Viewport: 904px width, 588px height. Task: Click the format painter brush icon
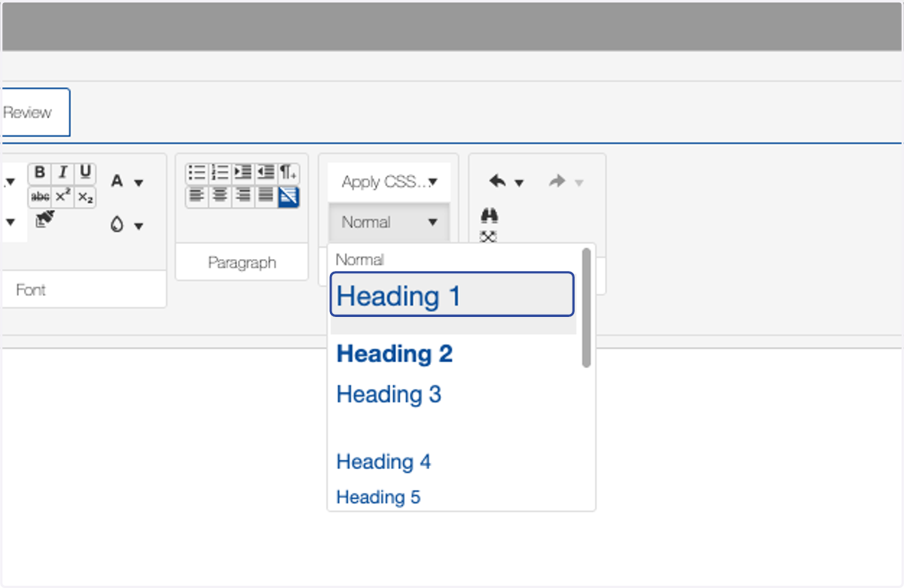[45, 220]
